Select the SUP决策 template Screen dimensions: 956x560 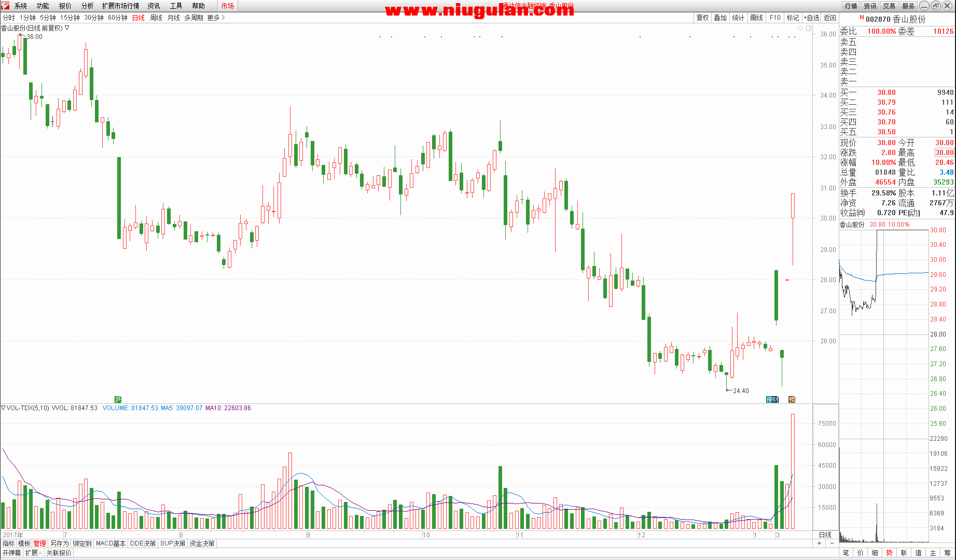pyautogui.click(x=173, y=543)
